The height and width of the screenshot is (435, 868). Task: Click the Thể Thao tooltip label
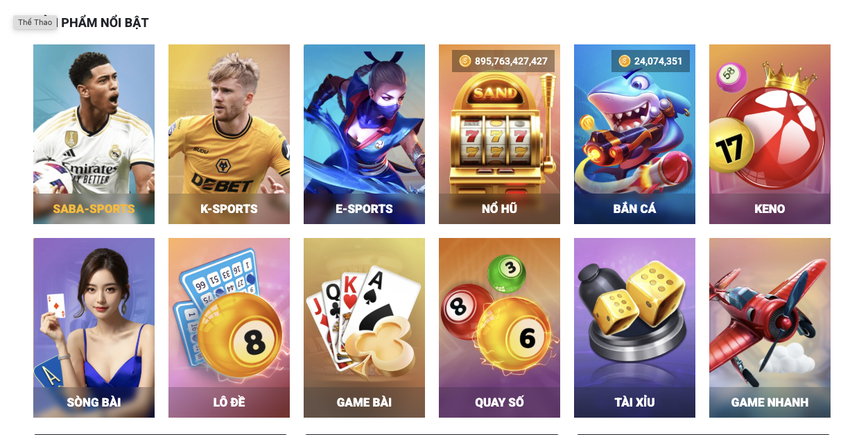pos(35,22)
